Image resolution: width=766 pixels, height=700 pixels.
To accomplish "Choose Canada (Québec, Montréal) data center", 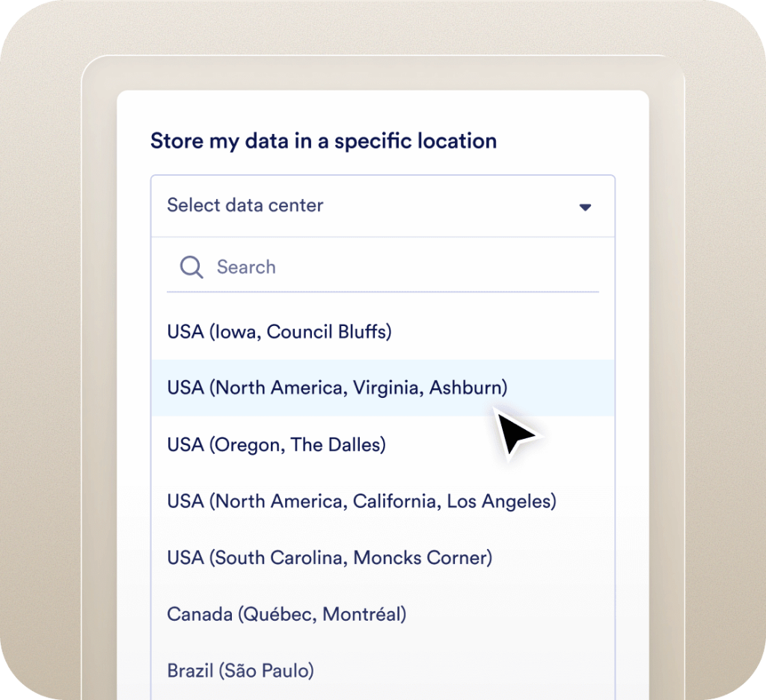I will (287, 614).
